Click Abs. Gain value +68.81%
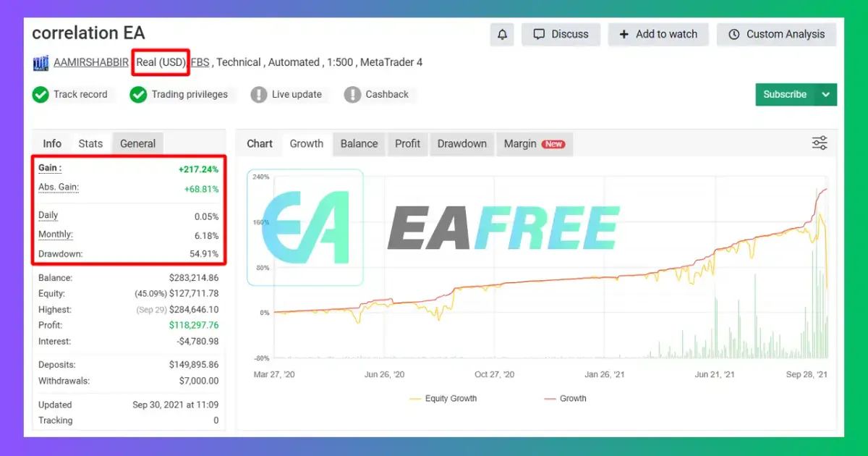Viewport: 868px width, 456px height. point(201,190)
